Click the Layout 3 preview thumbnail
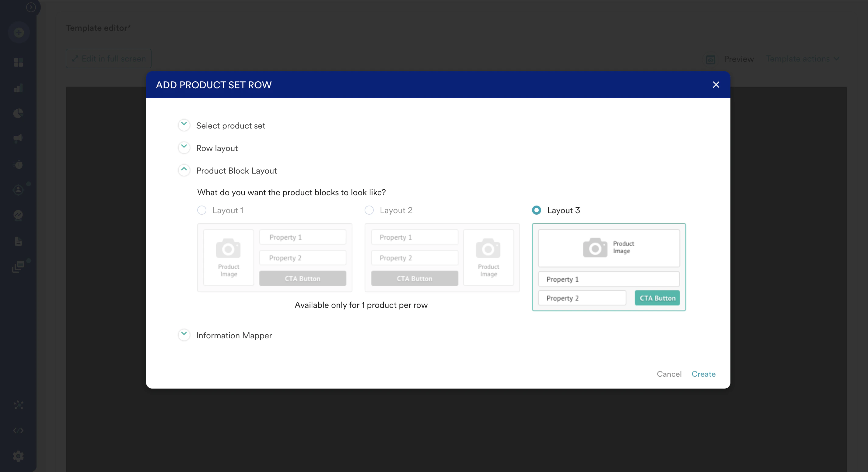868x472 pixels. [x=609, y=267]
